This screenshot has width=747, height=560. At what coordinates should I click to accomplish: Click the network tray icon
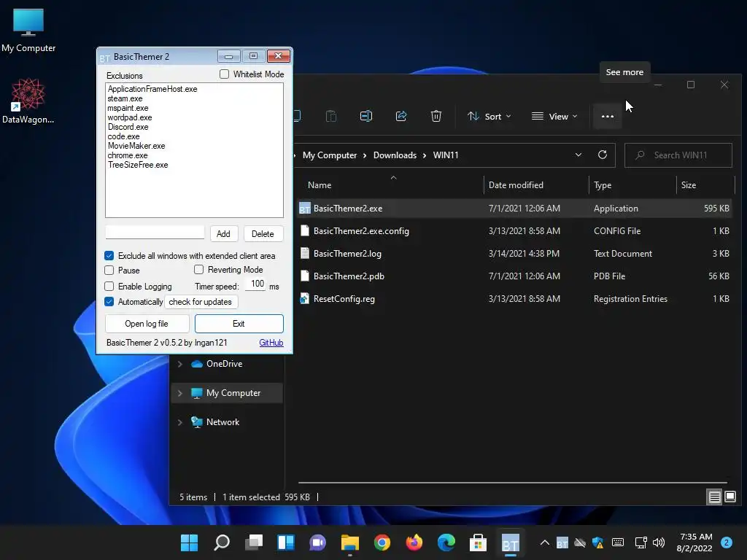[x=640, y=542]
